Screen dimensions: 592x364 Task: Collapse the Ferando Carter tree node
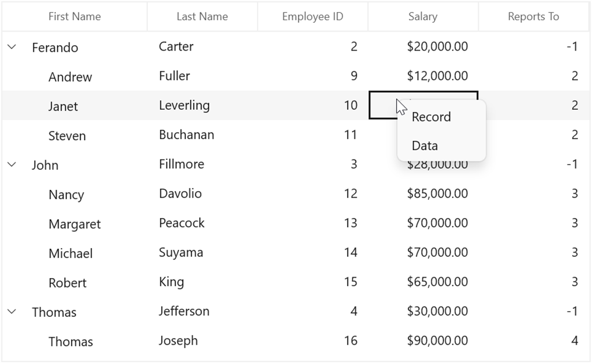coord(12,47)
